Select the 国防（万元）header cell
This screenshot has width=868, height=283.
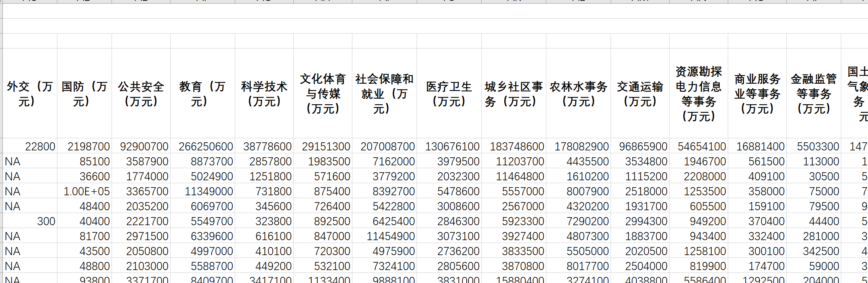pyautogui.click(x=84, y=93)
